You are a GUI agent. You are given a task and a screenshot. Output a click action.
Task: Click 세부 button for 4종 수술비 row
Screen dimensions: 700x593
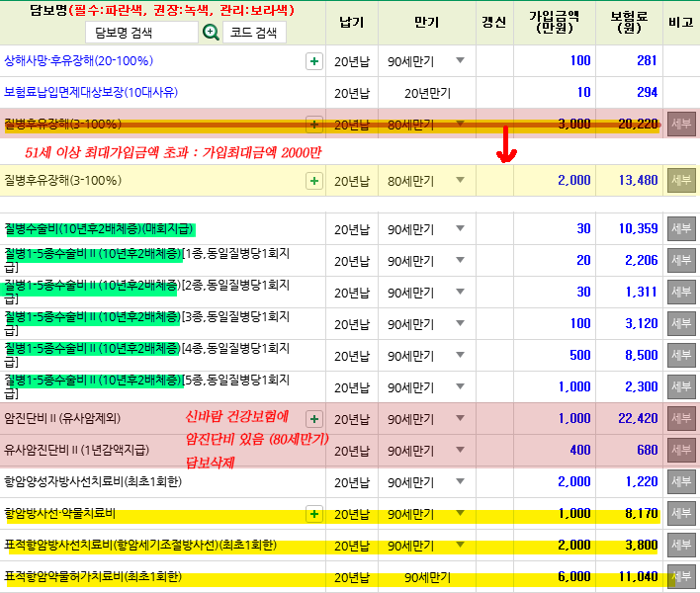681,356
